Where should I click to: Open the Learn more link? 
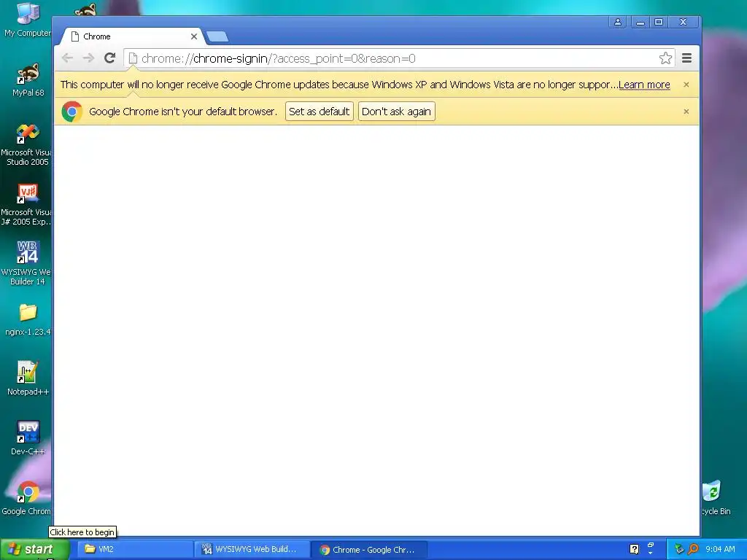[644, 85]
